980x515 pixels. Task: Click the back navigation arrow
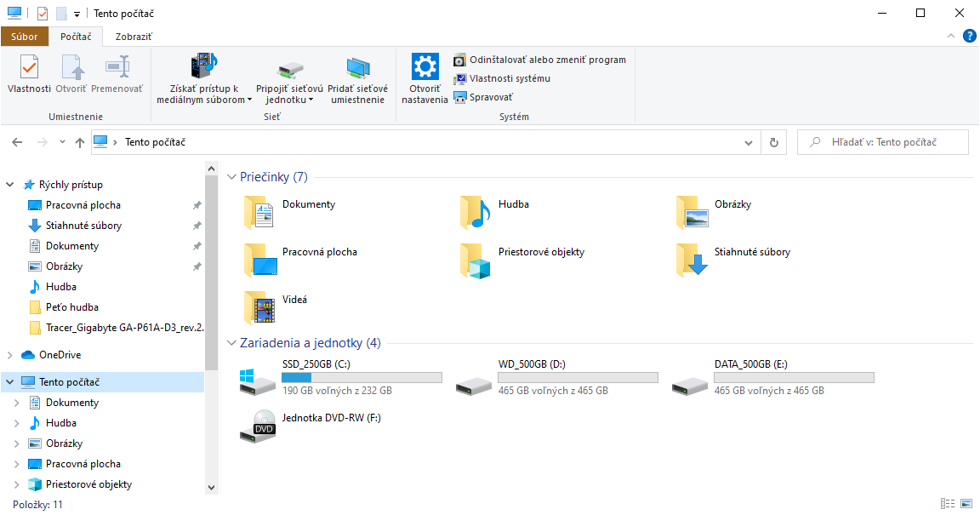pyautogui.click(x=17, y=141)
